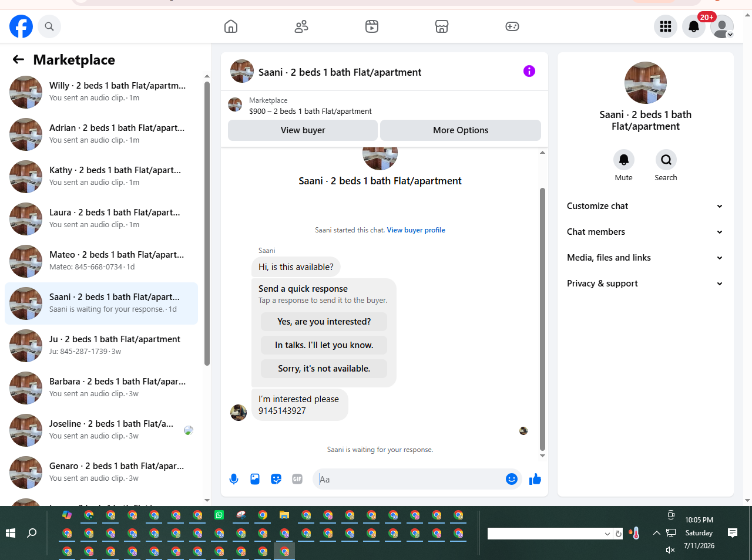Expand Chat members section
This screenshot has width=752, height=560.
(645, 232)
